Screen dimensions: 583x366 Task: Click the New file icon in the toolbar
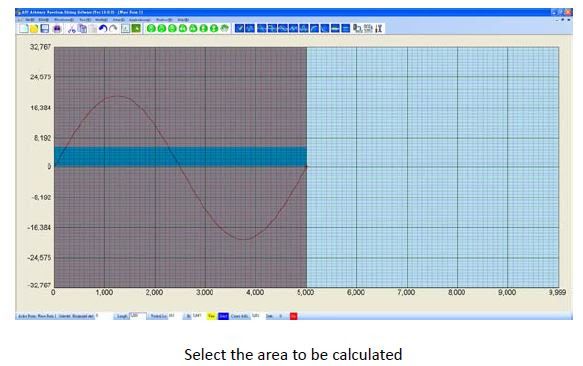[x=23, y=29]
